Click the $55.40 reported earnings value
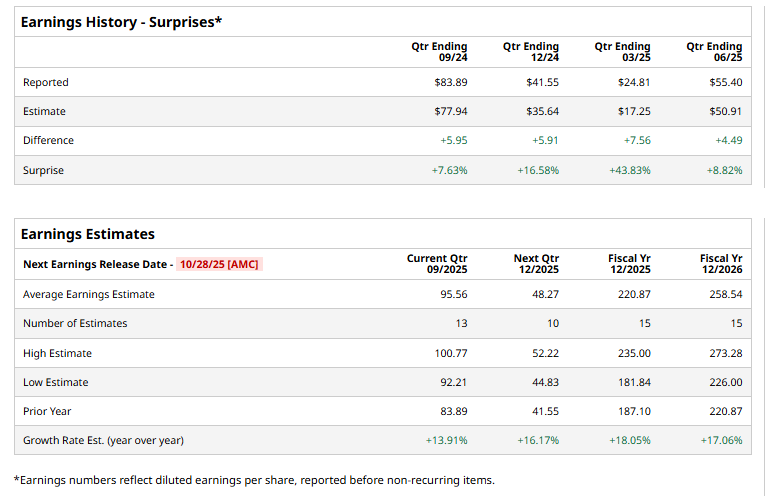The height and width of the screenshot is (496, 765). pyautogui.click(x=725, y=82)
